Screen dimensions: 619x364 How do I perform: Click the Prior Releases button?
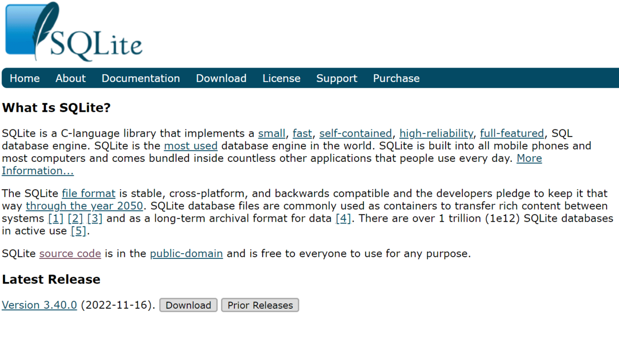[260, 305]
